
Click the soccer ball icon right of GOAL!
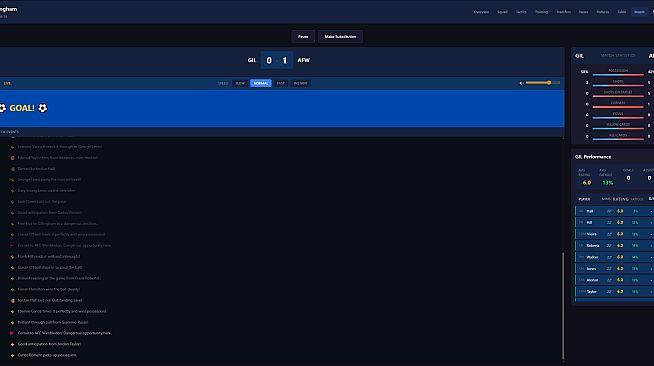coord(43,108)
